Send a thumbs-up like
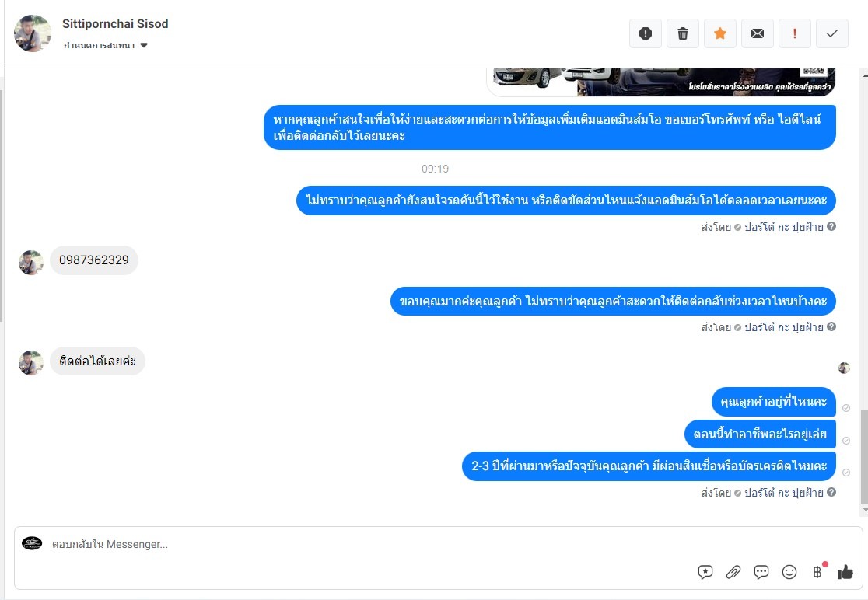The width and height of the screenshot is (868, 600). pos(845,572)
